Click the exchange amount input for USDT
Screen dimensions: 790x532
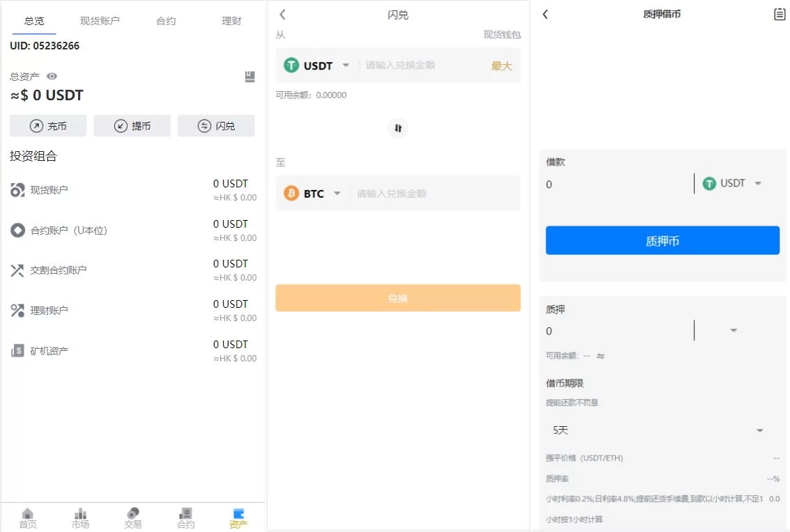coord(421,65)
